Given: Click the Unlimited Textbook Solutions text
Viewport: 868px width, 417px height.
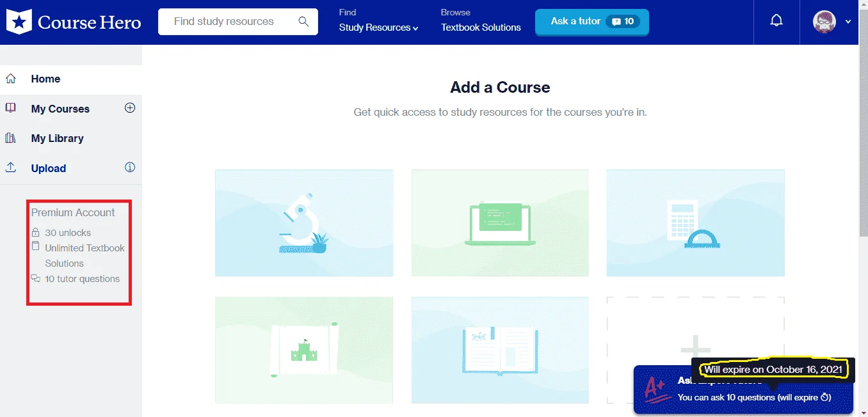Looking at the screenshot, I should pyautogui.click(x=84, y=256).
